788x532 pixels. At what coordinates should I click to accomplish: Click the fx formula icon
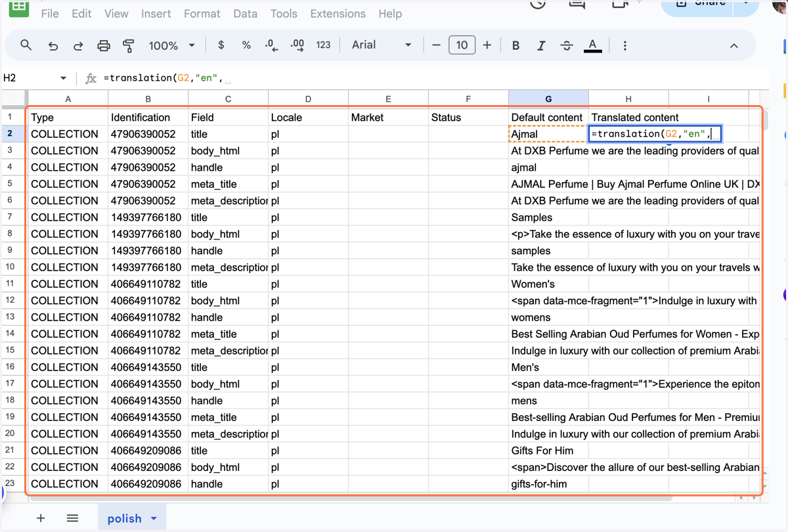[x=91, y=78]
